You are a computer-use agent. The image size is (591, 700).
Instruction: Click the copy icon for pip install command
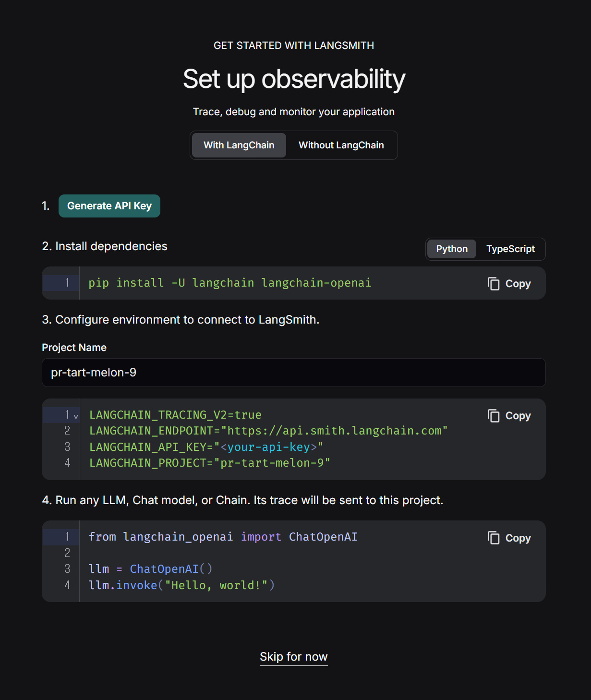click(x=494, y=284)
